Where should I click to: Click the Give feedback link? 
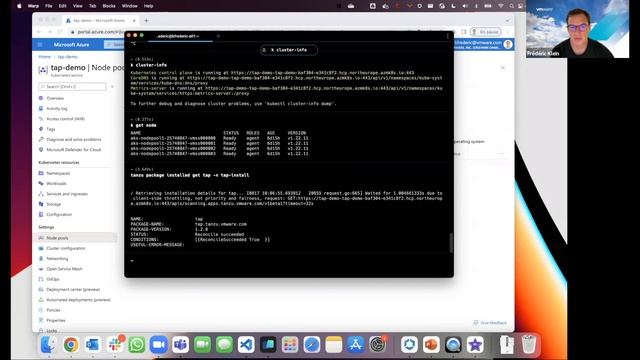[490, 323]
